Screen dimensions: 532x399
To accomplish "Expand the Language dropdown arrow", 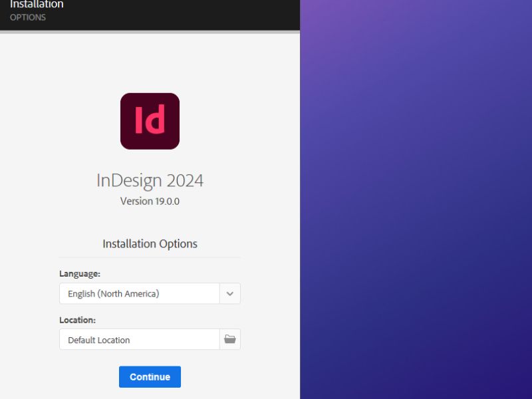I will pos(230,293).
